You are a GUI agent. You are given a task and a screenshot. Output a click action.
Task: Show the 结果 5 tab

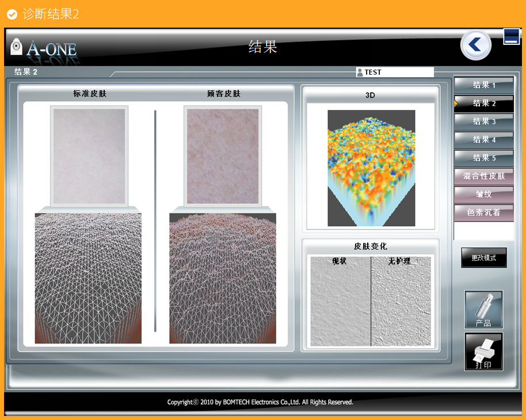click(484, 158)
